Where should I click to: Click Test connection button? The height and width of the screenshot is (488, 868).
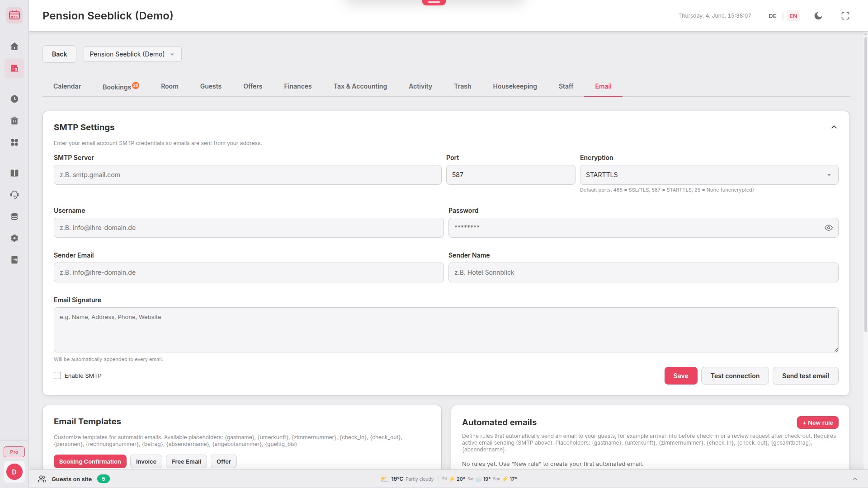[x=735, y=376]
